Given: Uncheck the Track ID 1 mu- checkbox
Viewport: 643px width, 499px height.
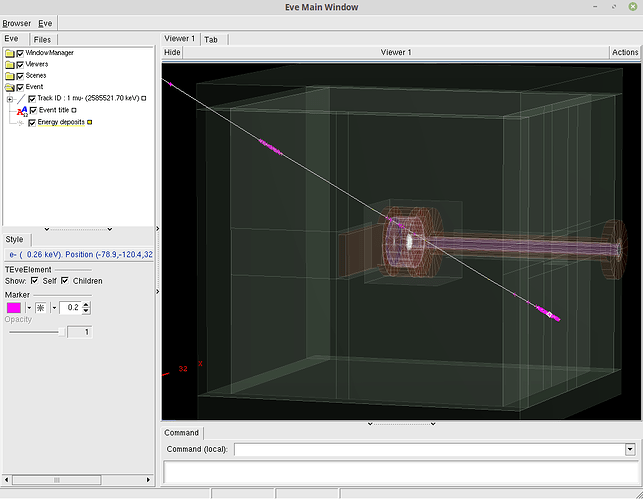Looking at the screenshot, I should click(x=32, y=99).
